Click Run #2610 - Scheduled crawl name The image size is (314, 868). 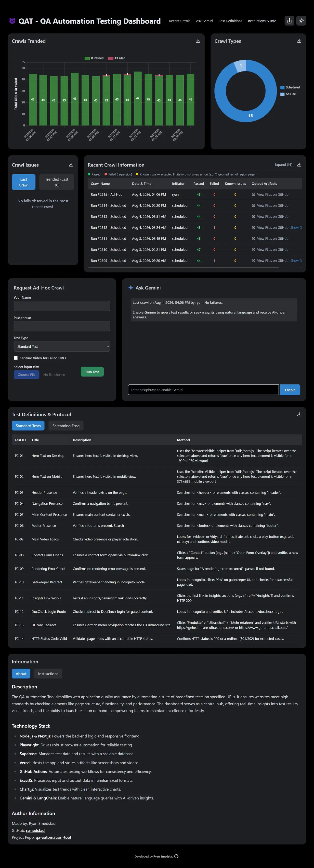(x=108, y=250)
